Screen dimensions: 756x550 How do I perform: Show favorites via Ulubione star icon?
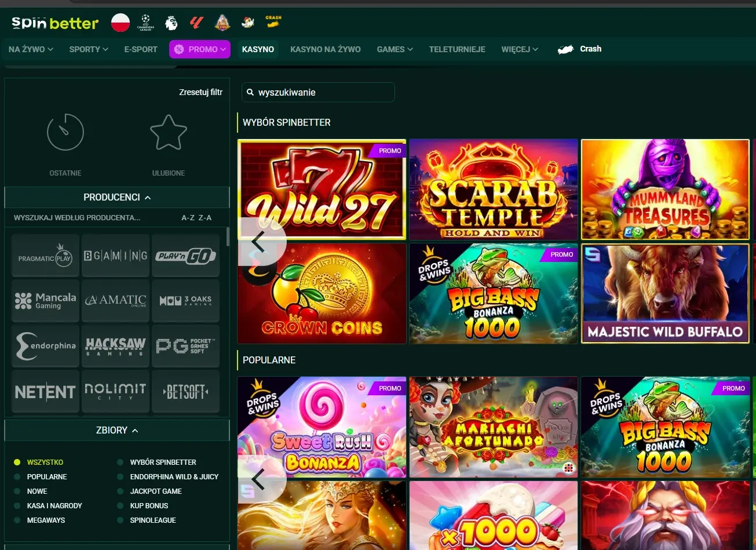coord(169,132)
